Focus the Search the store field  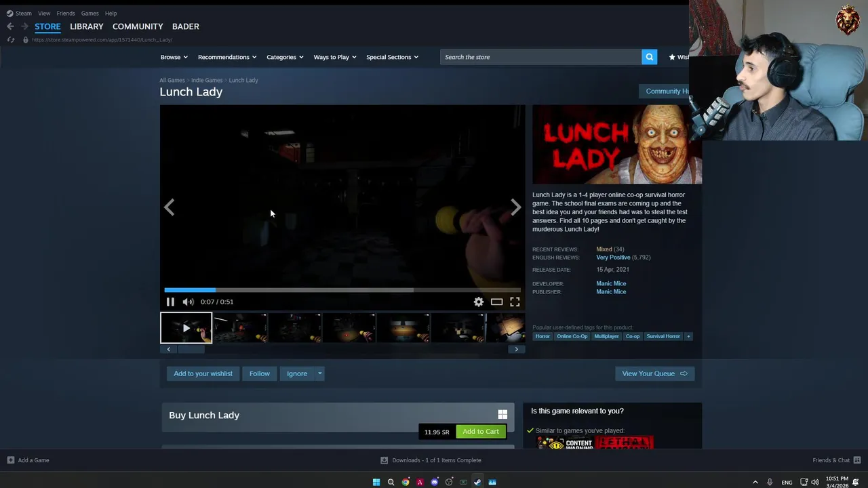point(540,57)
